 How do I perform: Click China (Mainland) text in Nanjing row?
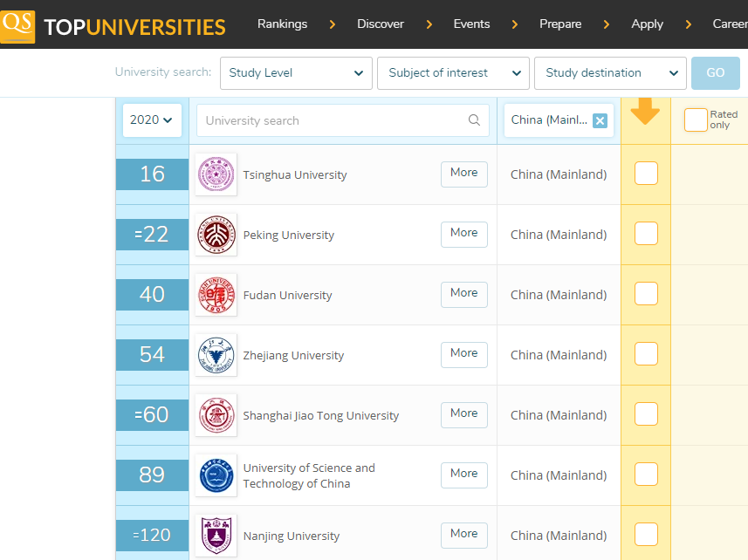[x=559, y=536]
